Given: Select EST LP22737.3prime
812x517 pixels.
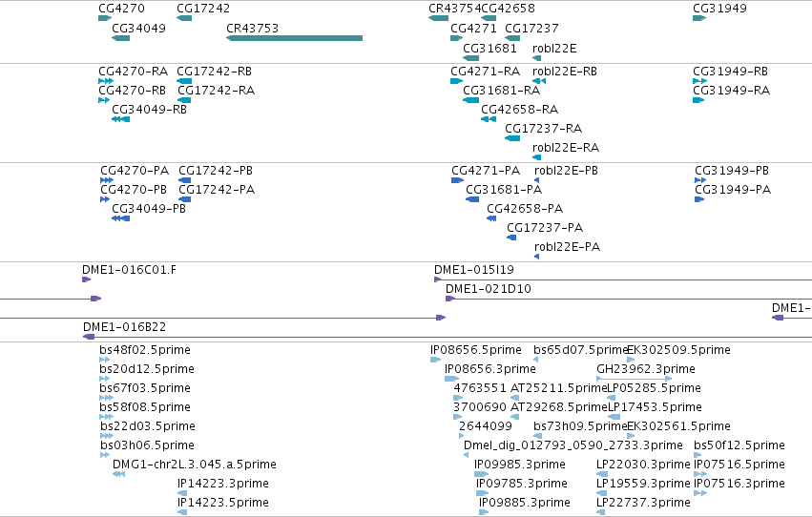Looking at the screenshot, I should click(x=643, y=503).
